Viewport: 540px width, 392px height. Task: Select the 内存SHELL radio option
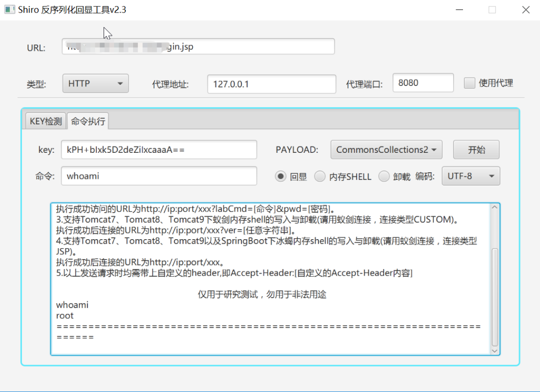point(319,176)
